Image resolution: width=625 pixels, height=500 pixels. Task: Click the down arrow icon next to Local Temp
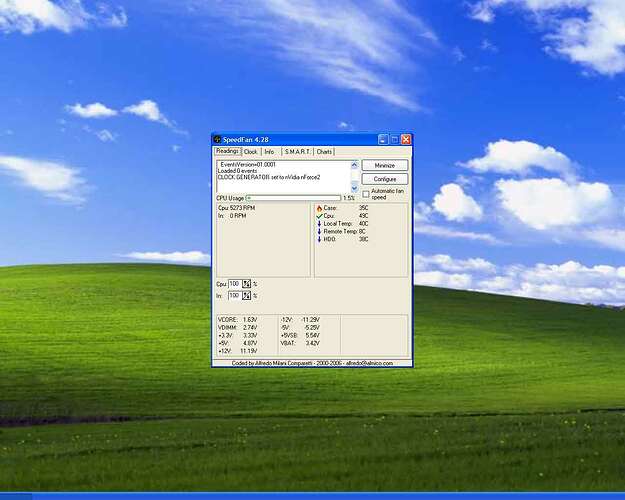coord(319,224)
